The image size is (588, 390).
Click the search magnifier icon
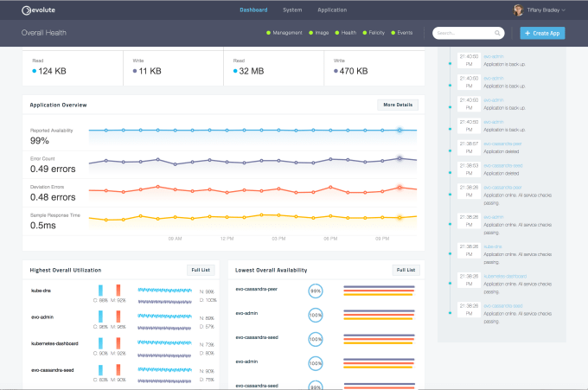[499, 34]
